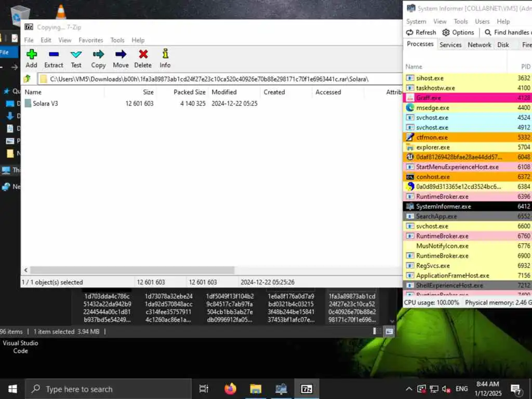Select the conhost.exe process
532x399 pixels.
(x=468, y=177)
